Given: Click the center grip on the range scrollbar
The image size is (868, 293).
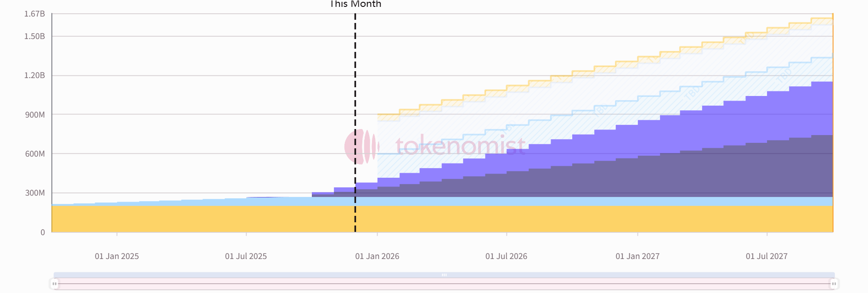Looking at the screenshot, I should point(444,275).
